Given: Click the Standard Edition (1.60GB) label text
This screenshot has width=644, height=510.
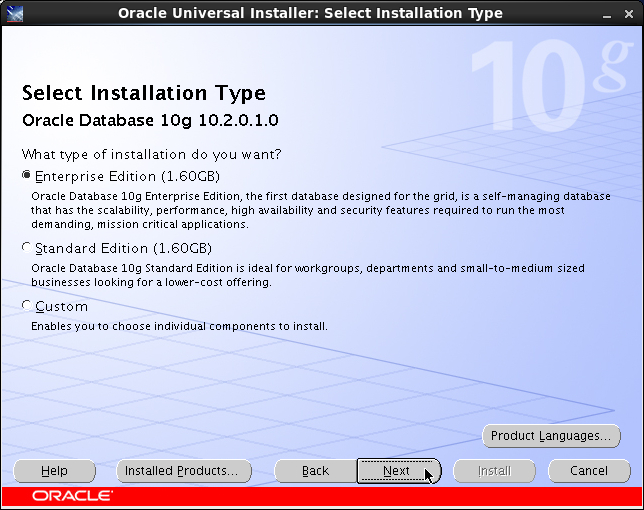Looking at the screenshot, I should 123,249.
